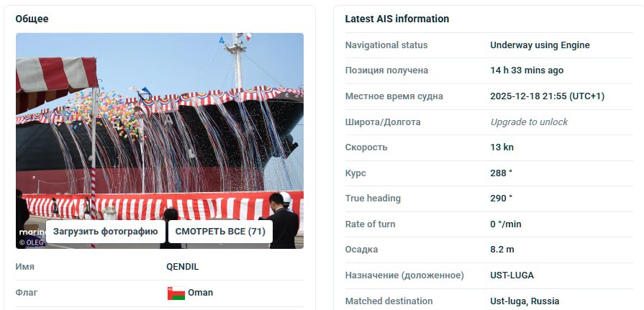Click reported destination UST-LUGA value
Screen dimensions: 644x310
(512, 275)
